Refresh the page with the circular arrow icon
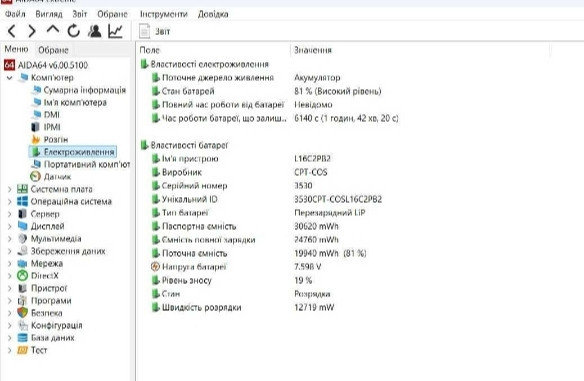The width and height of the screenshot is (584, 381). tap(73, 31)
